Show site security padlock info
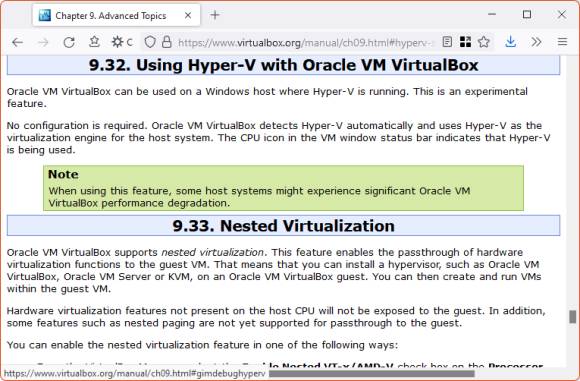The image size is (580, 381). click(167, 42)
